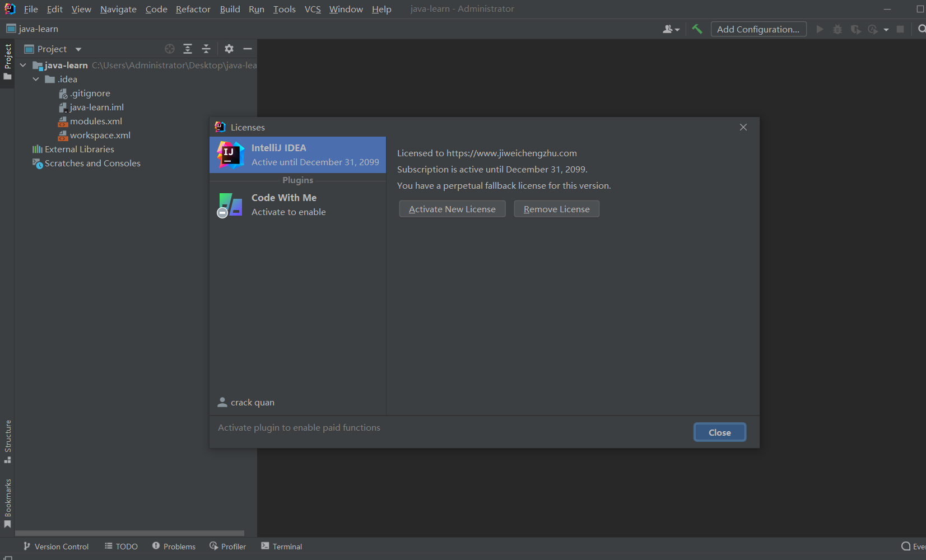Select the workspace.xml file
Viewport: 926px width, 560px height.
(94, 135)
